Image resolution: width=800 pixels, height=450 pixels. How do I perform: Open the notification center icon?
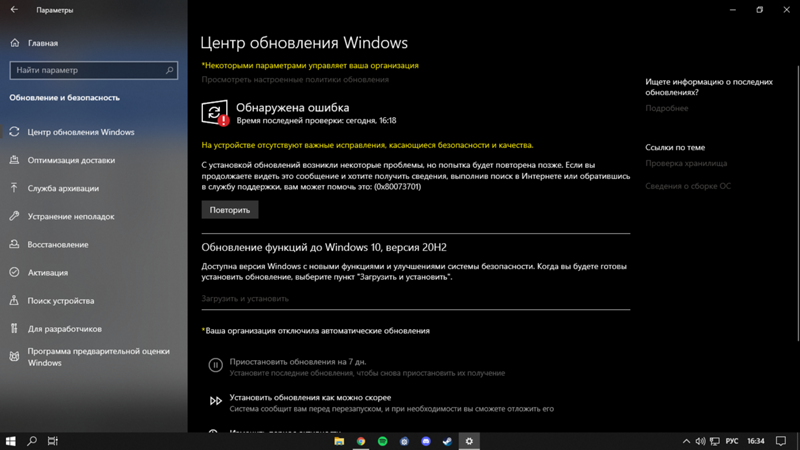[781, 441]
